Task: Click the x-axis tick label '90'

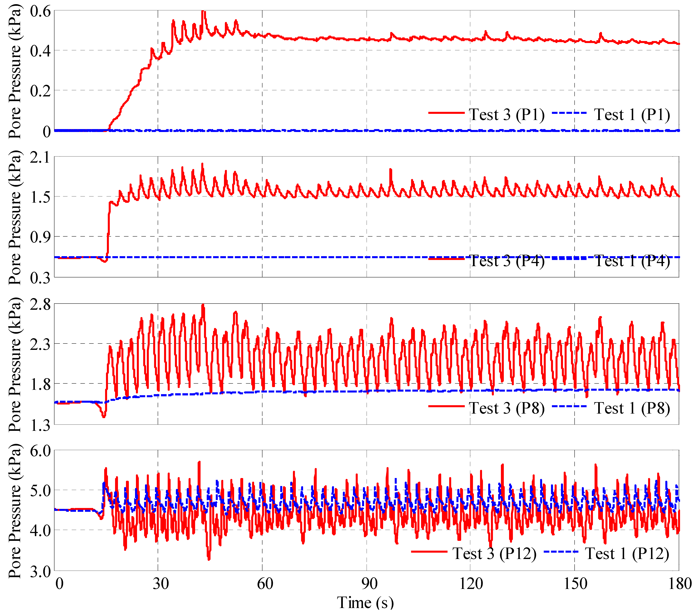Action: (370, 584)
